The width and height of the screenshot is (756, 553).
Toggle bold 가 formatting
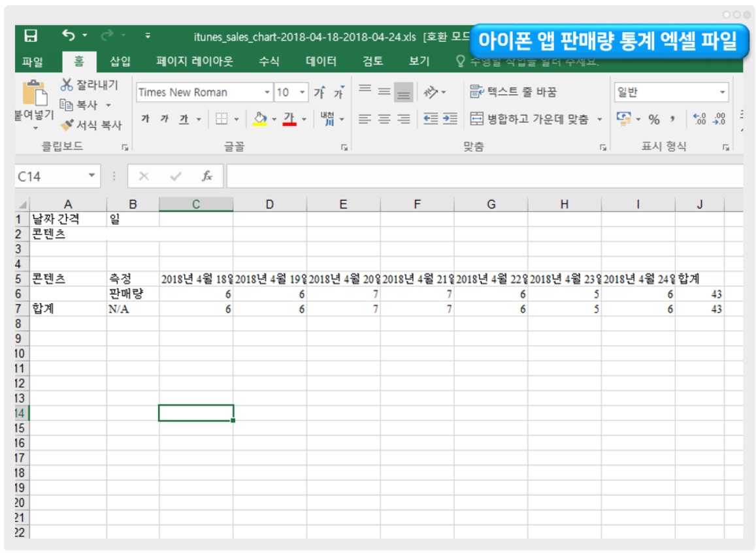coord(145,118)
